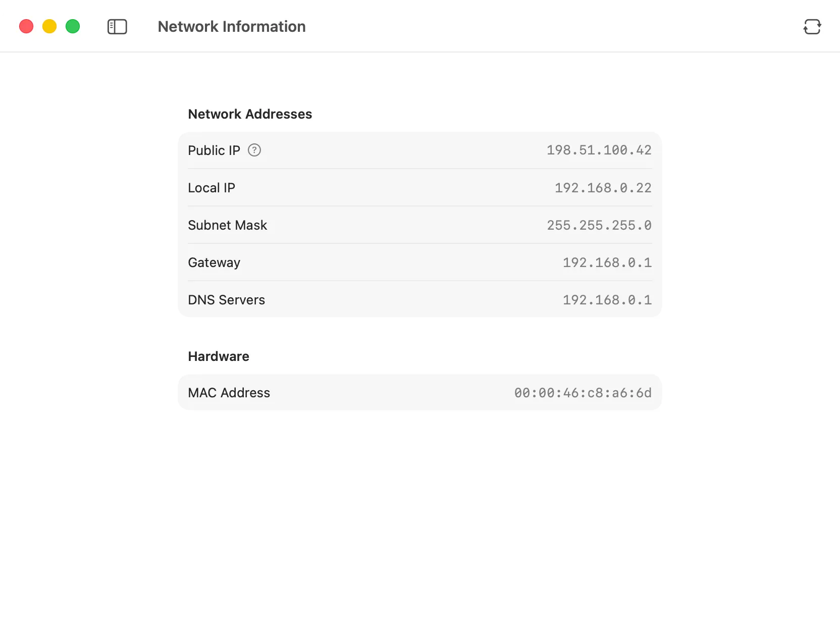Viewport: 840px width, 630px height.
Task: Click the Gateway label
Action: [x=214, y=262]
